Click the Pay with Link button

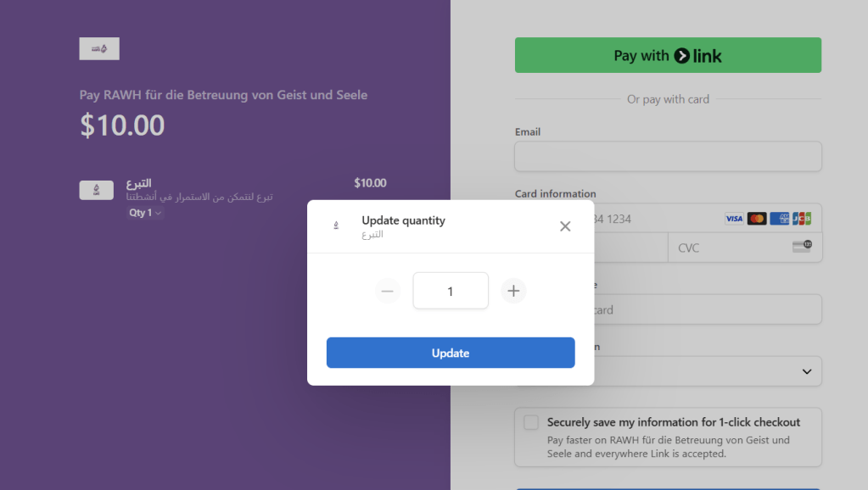point(668,55)
